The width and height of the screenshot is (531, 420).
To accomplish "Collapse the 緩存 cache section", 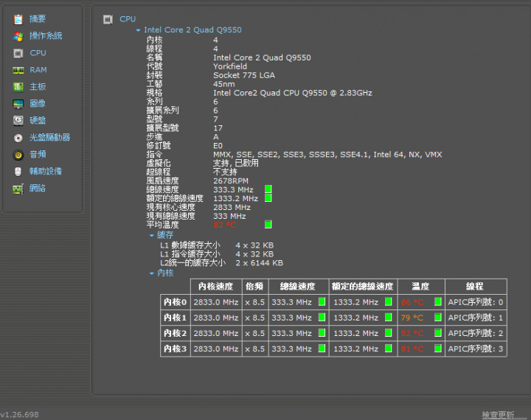I will (152, 235).
